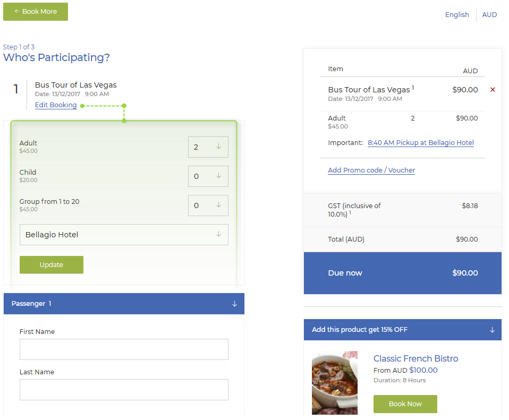Click the Classic French Bistro food thumbnail

(335, 383)
